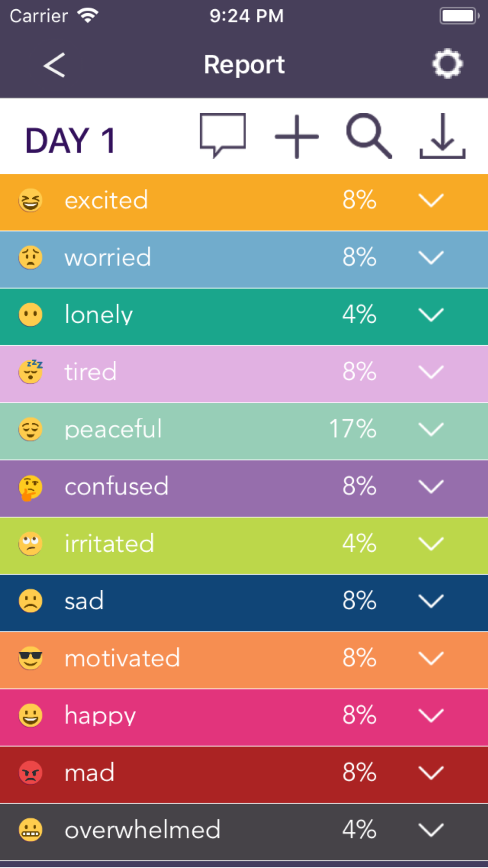Viewport: 488px width, 868px height.
Task: Tap the speech bubble comment icon
Action: click(x=223, y=135)
